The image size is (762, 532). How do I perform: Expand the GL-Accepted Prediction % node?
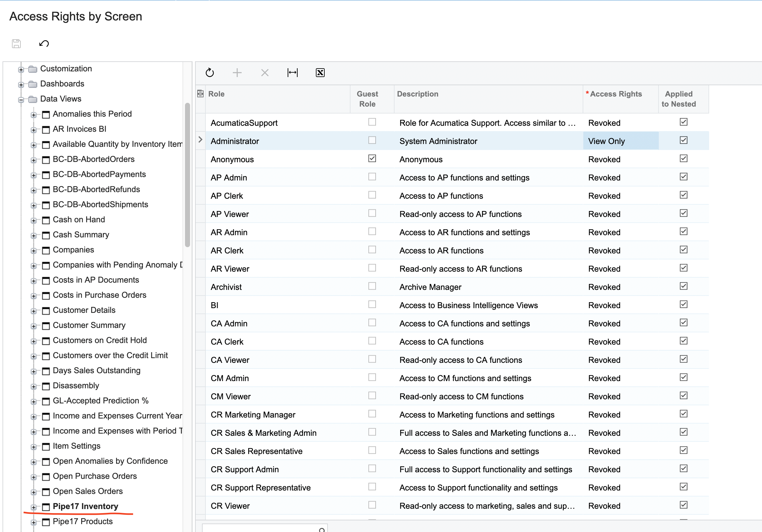coord(34,402)
